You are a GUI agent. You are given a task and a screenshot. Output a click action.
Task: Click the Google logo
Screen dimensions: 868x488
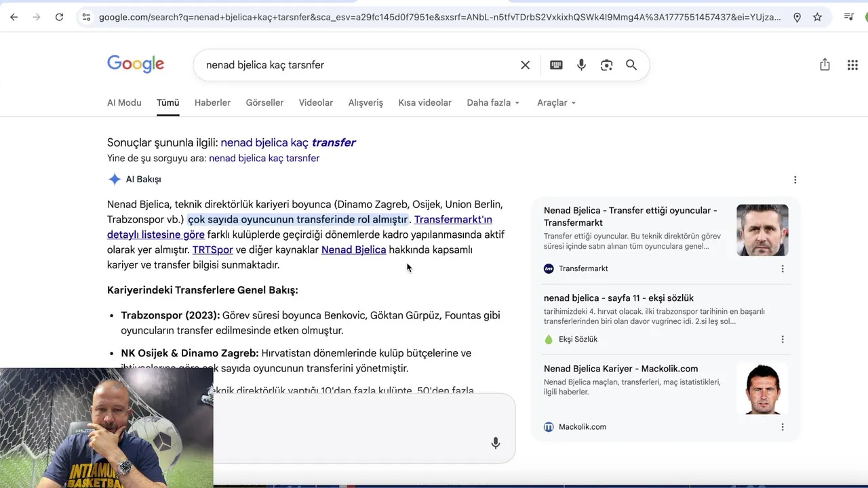coord(136,64)
